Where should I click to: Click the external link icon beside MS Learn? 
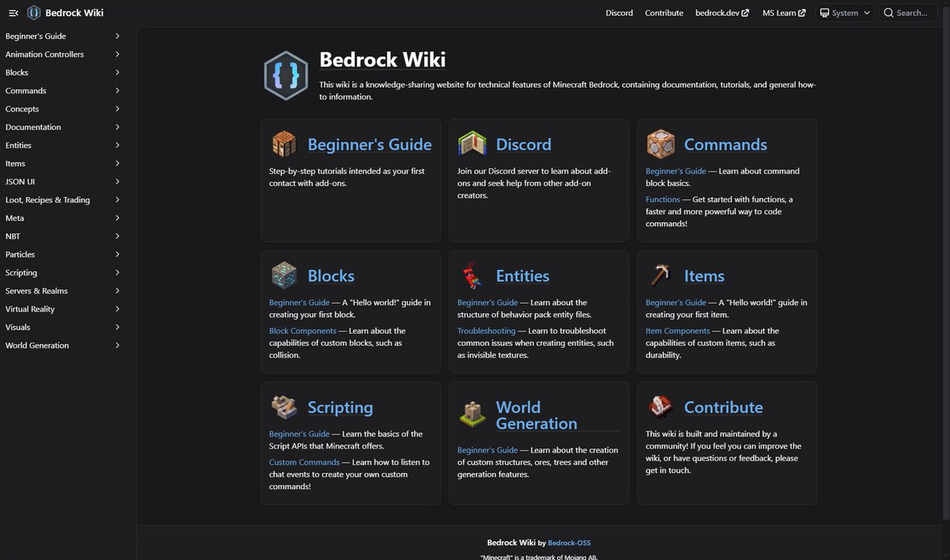[802, 13]
